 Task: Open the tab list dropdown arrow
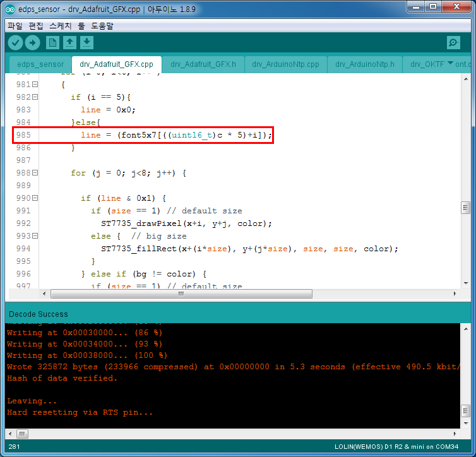(x=450, y=63)
